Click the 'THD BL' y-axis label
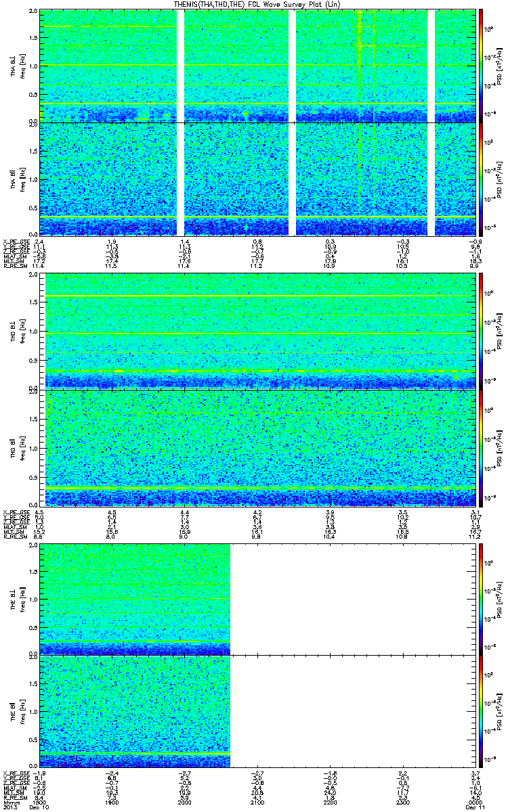The width and height of the screenshot is (508, 812). tap(14, 331)
